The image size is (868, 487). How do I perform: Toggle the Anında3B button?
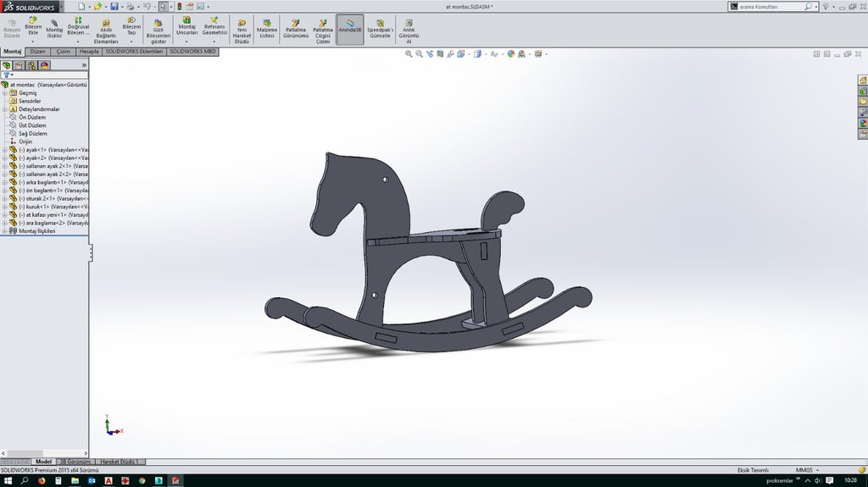click(349, 29)
